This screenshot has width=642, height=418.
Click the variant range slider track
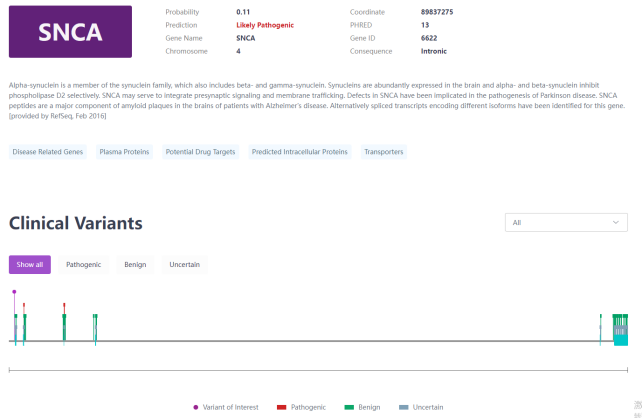tap(318, 370)
